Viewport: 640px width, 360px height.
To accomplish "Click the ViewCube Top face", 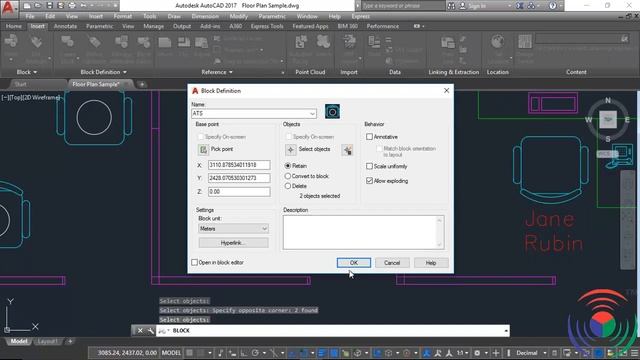I will click(x=608, y=120).
